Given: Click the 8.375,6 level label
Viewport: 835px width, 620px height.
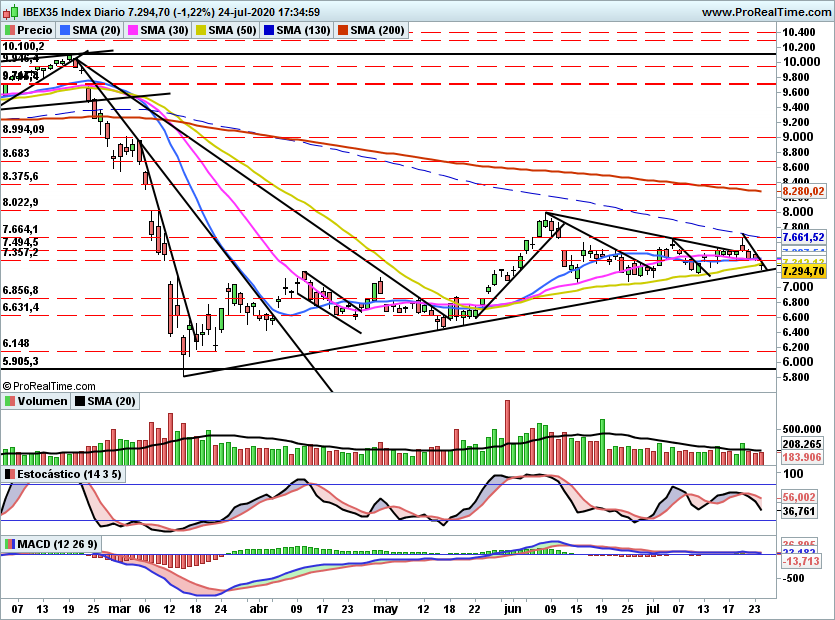Looking at the screenshot, I should (x=20, y=176).
